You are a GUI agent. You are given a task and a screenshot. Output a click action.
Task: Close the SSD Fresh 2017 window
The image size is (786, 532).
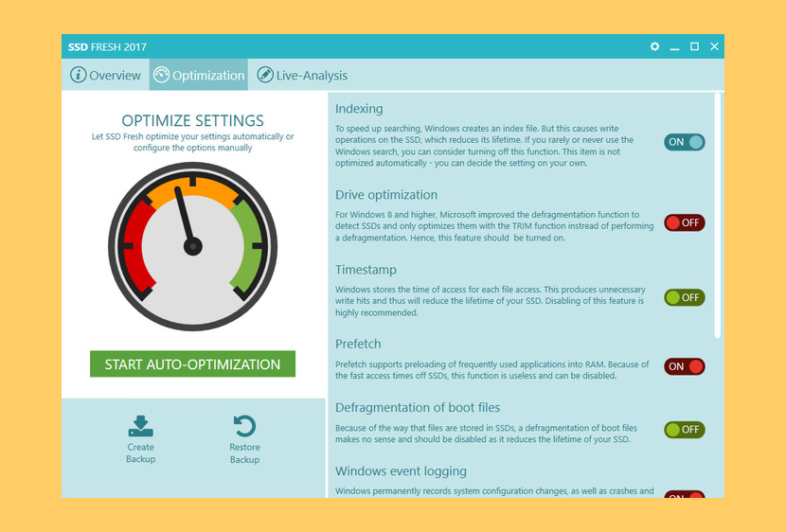(x=714, y=46)
